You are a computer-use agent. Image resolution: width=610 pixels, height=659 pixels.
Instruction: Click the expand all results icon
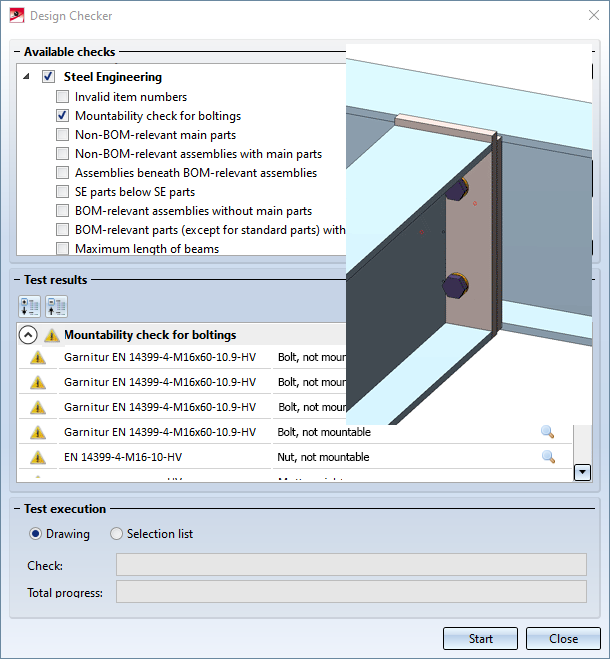pyautogui.click(x=29, y=306)
